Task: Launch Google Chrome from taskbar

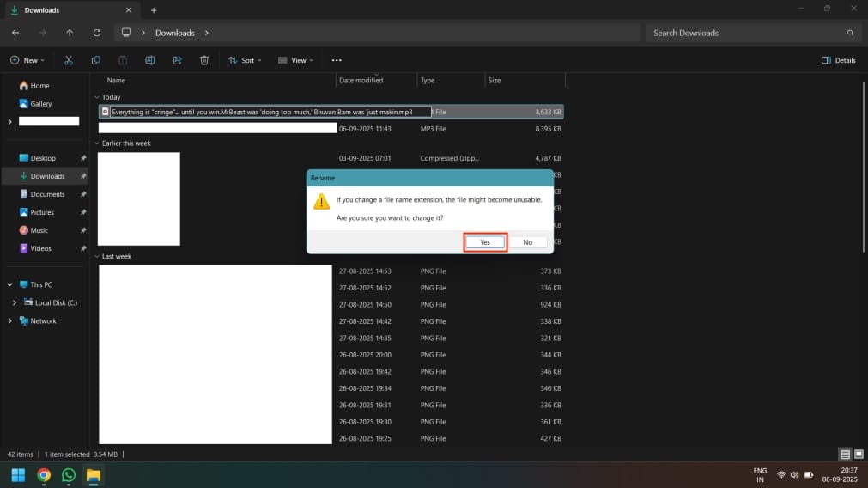Action: [44, 475]
